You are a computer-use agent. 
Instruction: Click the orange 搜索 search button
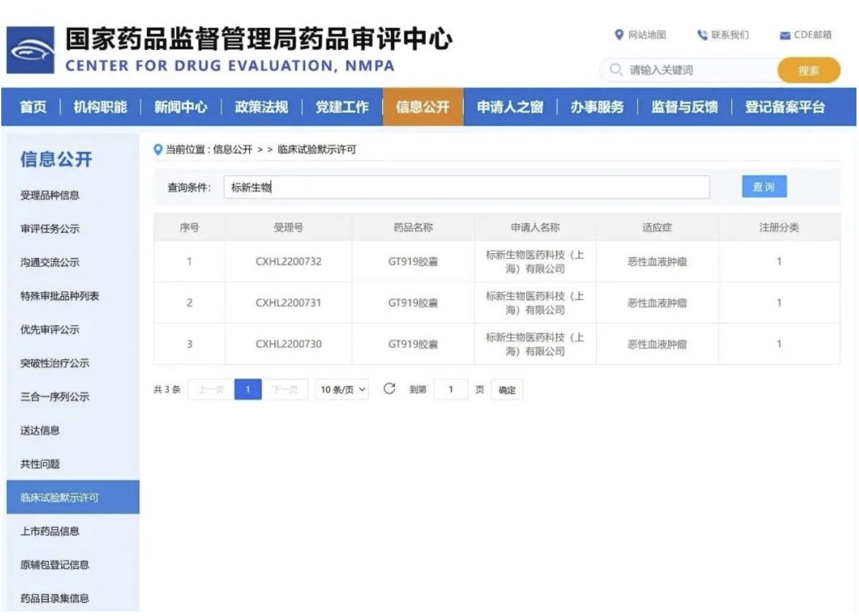[x=809, y=71]
